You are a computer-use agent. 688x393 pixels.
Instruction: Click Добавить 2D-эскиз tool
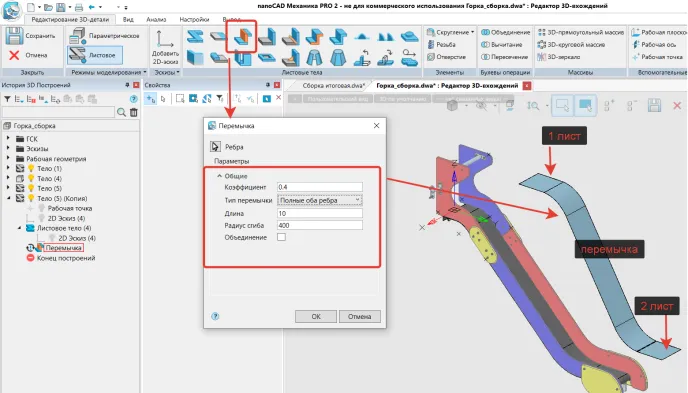pyautogui.click(x=165, y=47)
